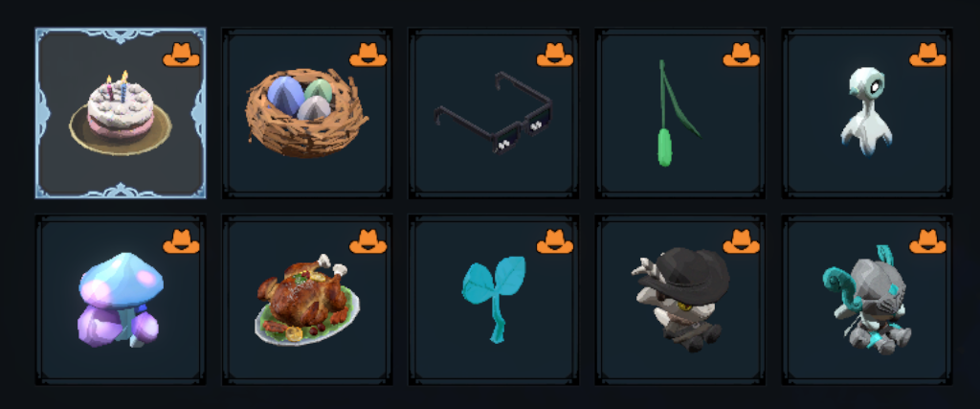Select the birthday cake hat item
Viewport: 980px width, 409px height.
[121, 113]
